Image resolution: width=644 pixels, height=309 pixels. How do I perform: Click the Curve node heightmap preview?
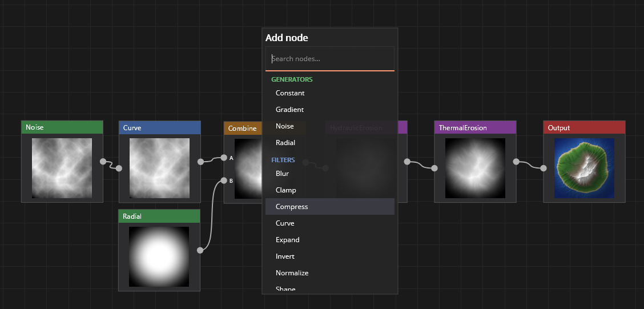[160, 168]
